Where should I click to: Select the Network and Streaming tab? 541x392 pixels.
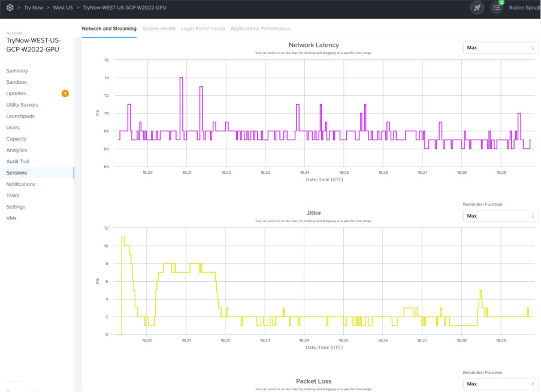click(109, 28)
